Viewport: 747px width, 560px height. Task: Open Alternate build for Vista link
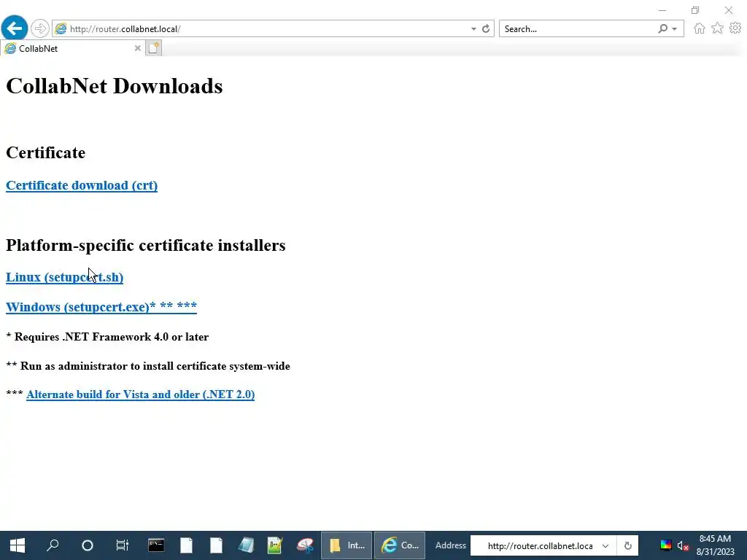tap(141, 394)
